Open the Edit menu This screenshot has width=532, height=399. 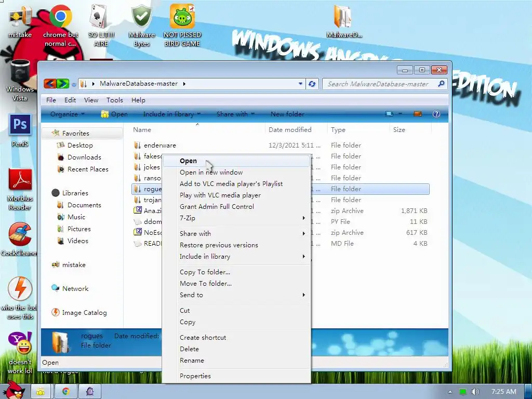pos(70,100)
